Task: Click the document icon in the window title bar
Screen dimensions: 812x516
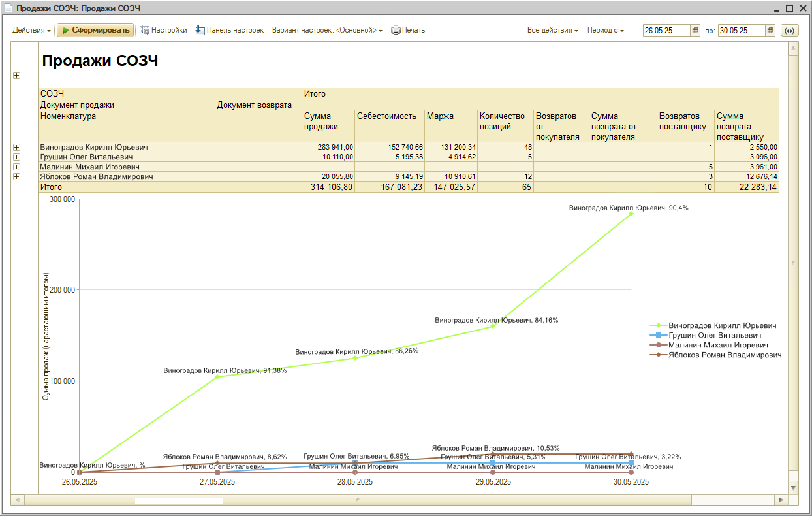Action: [8, 8]
